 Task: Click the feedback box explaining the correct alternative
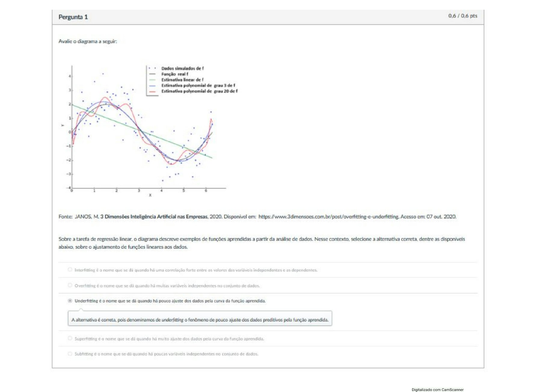point(200,320)
